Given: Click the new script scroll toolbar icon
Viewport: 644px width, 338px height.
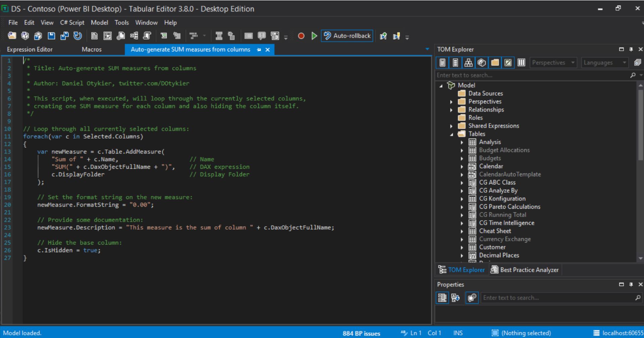Looking at the screenshot, I should [x=147, y=36].
